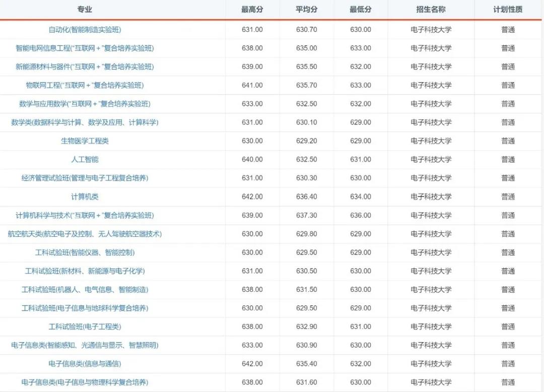Sort by the 最低分 column header

pos(360,9)
